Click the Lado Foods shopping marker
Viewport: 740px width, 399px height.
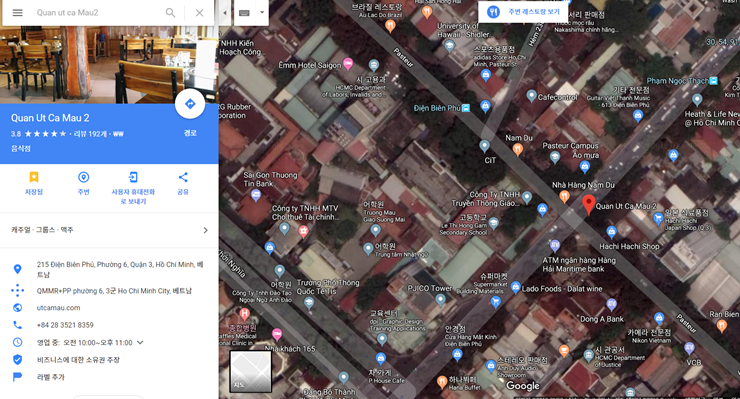tap(515, 287)
